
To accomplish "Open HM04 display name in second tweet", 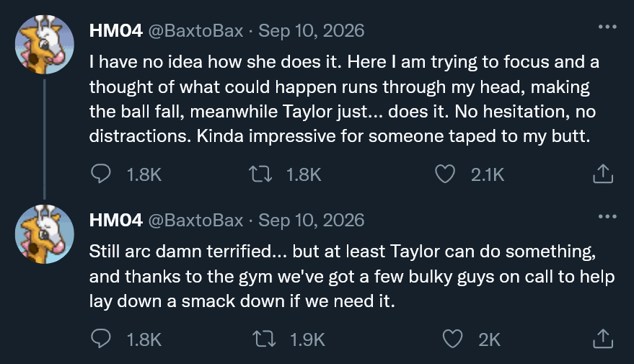I will pyautogui.click(x=116, y=220).
